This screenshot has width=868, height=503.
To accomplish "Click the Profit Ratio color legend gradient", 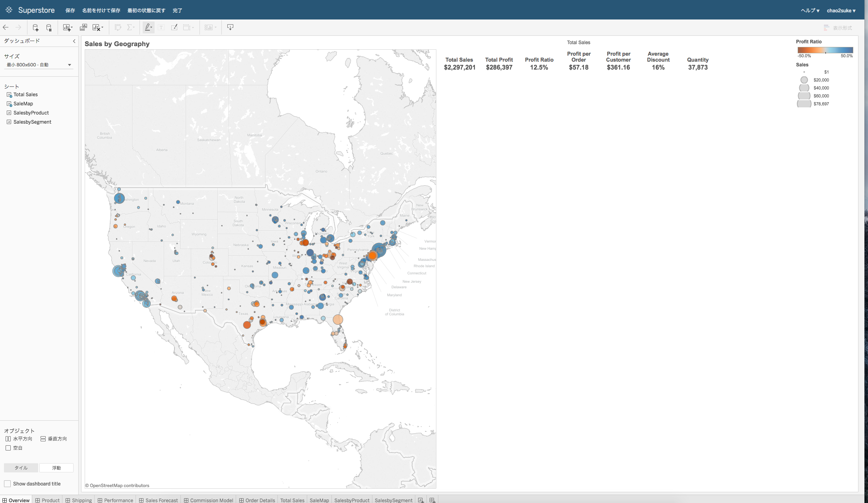I will point(825,50).
